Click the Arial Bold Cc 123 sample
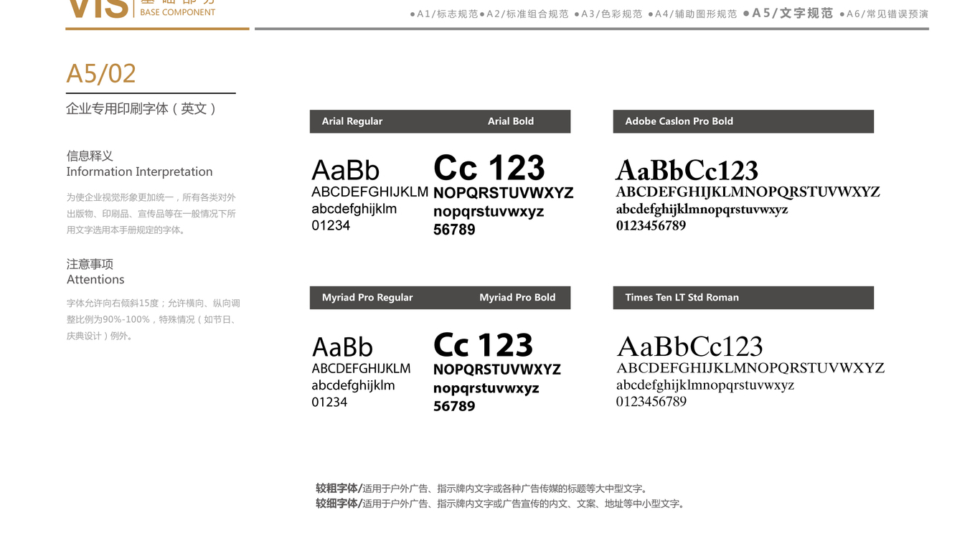This screenshot has height=551, width=980. (489, 169)
